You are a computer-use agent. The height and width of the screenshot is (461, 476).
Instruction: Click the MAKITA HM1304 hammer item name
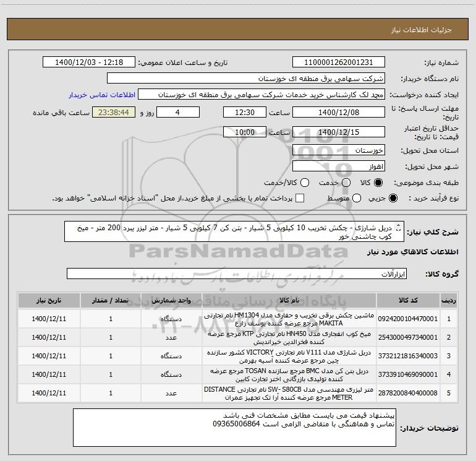(x=289, y=319)
